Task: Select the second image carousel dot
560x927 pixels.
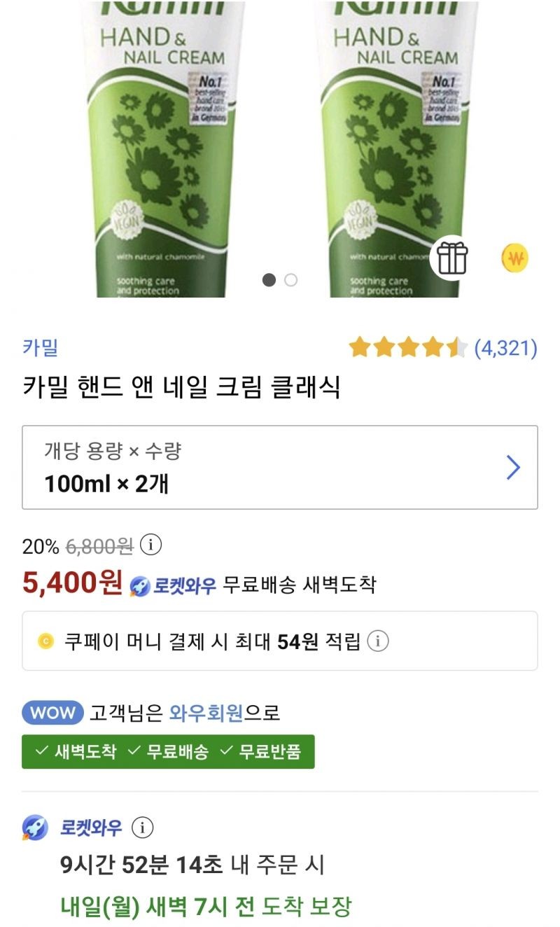Action: pos(290,280)
